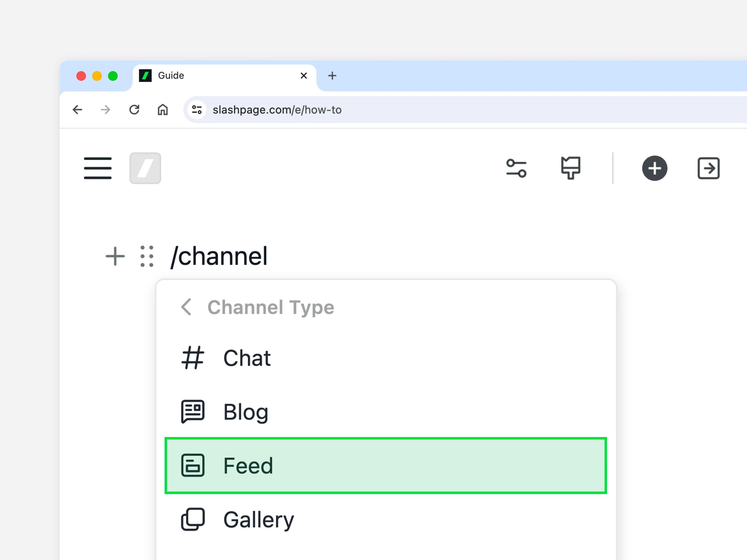Select the Blog channel type

point(386,412)
